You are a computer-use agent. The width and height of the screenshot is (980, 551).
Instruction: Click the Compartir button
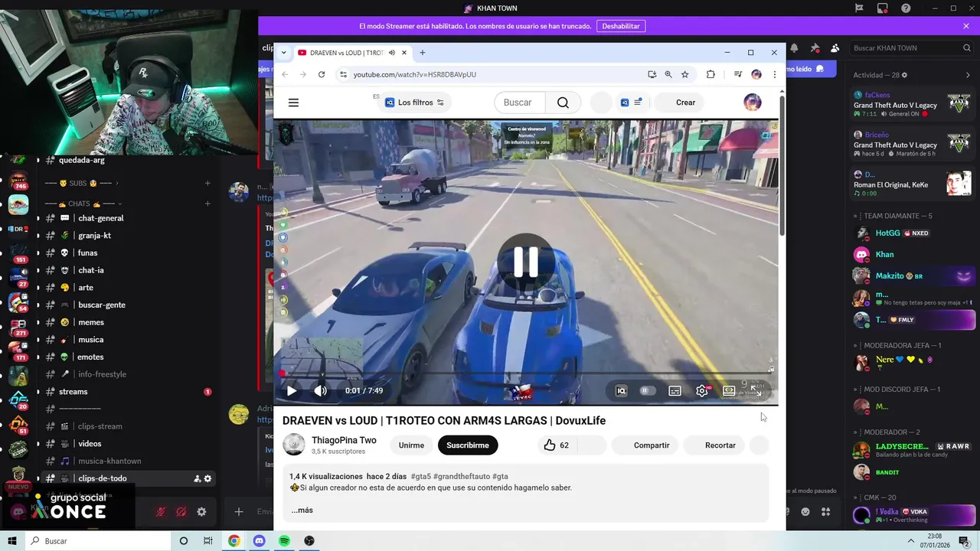(644, 445)
